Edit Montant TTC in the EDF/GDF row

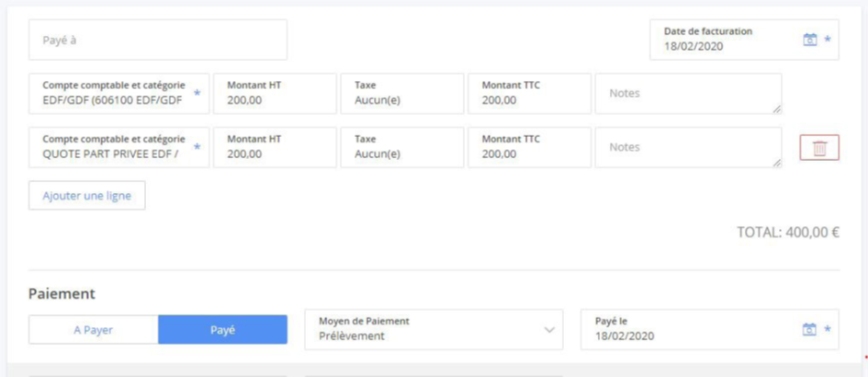pyautogui.click(x=529, y=94)
